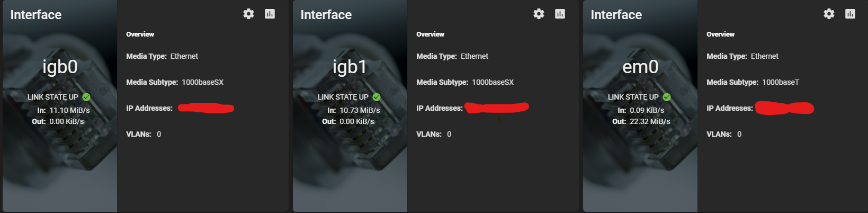Click igb1 green link state check icon
This screenshot has width=868, height=213.
pyautogui.click(x=377, y=97)
